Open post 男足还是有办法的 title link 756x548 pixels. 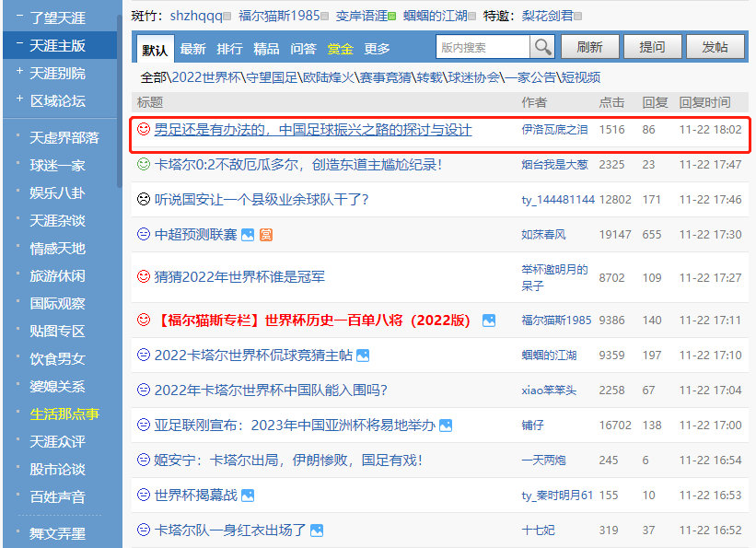(x=313, y=129)
